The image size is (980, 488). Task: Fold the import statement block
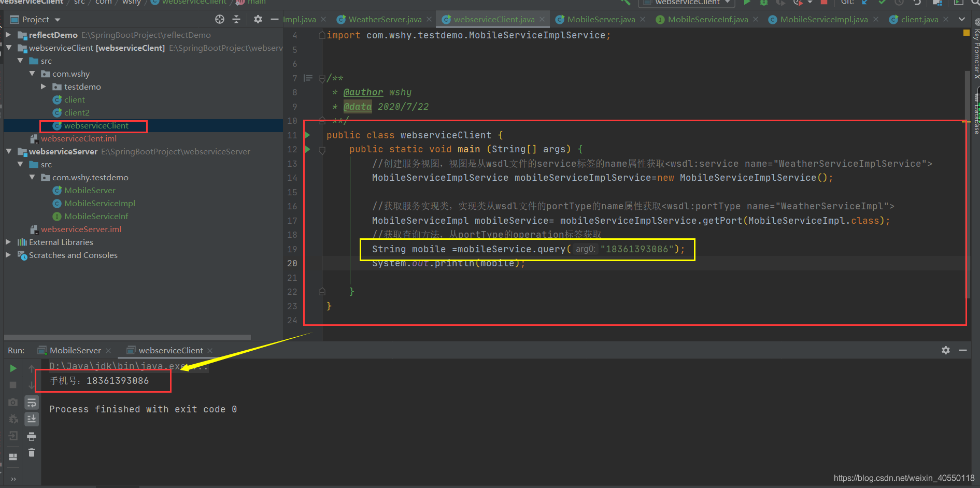click(322, 35)
